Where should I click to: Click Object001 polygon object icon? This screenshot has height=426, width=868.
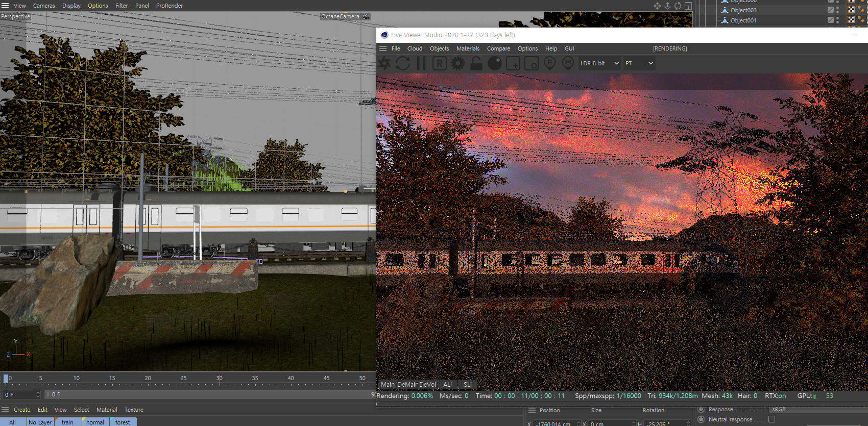[725, 20]
